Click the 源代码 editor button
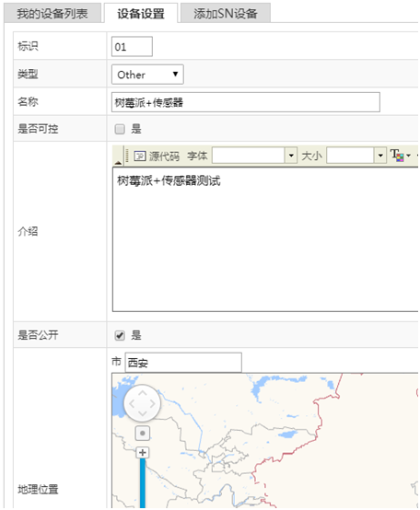The image size is (420, 510). pyautogui.click(x=157, y=156)
